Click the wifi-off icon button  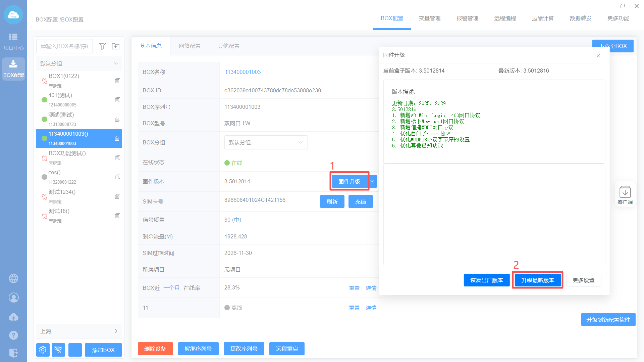[58, 350]
